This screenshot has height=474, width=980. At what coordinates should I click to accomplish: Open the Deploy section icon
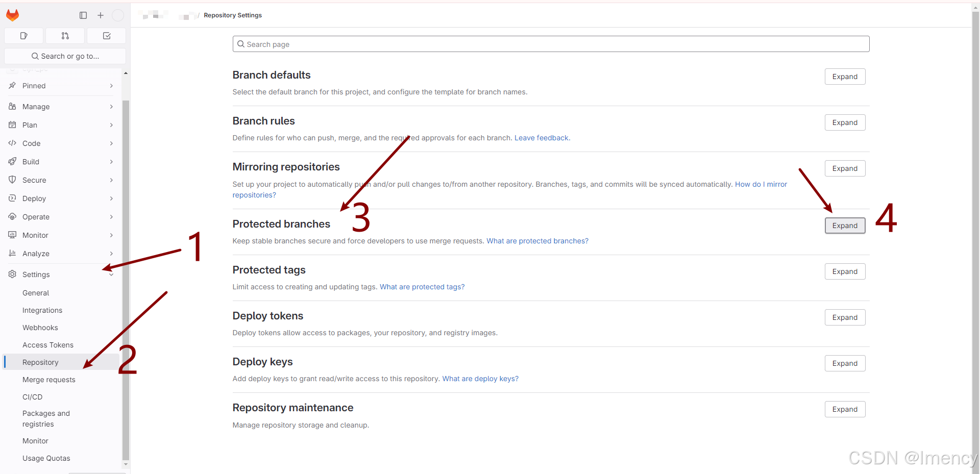point(13,198)
